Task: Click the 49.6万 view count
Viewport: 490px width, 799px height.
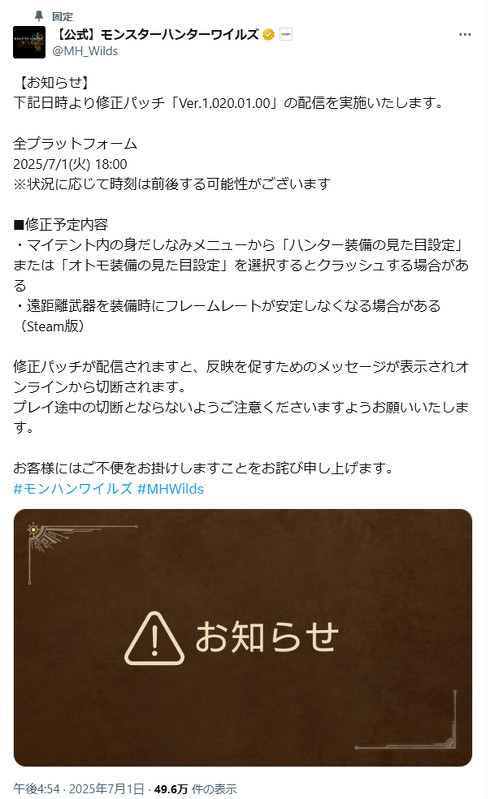Action: point(171,789)
